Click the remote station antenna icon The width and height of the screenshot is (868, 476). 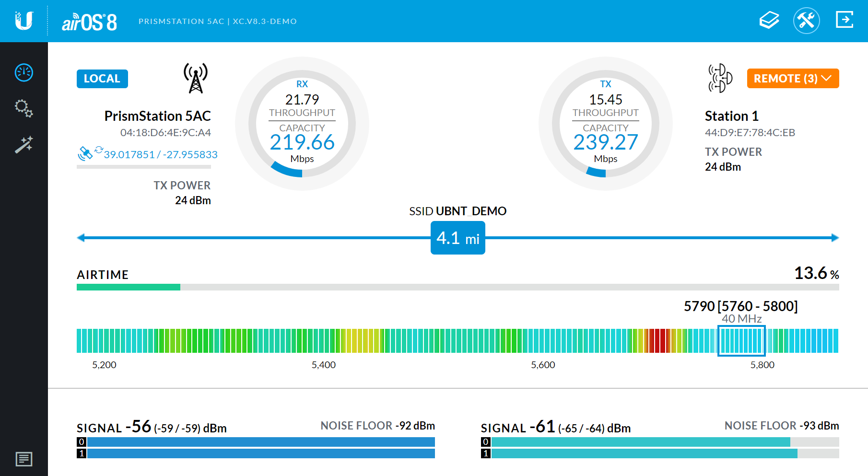[x=720, y=78]
